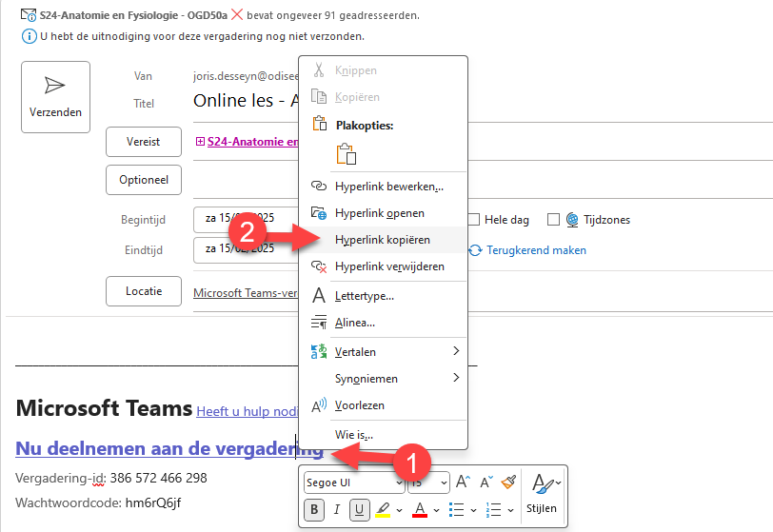Choose Hyperlink bewerken... menu entry

point(383,187)
